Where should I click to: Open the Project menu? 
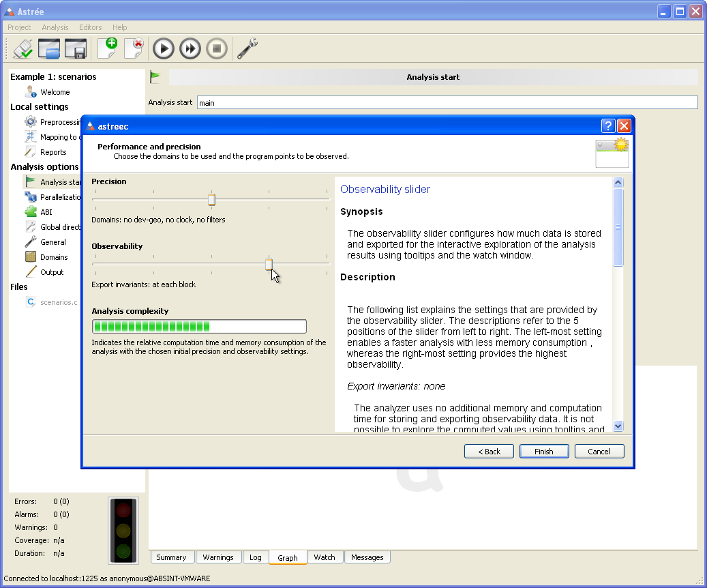point(19,27)
